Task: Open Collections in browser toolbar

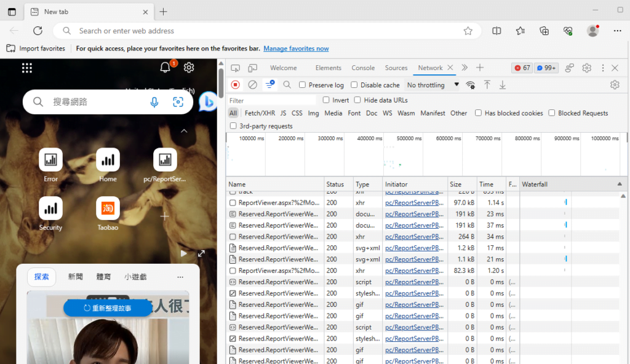Action: click(544, 31)
